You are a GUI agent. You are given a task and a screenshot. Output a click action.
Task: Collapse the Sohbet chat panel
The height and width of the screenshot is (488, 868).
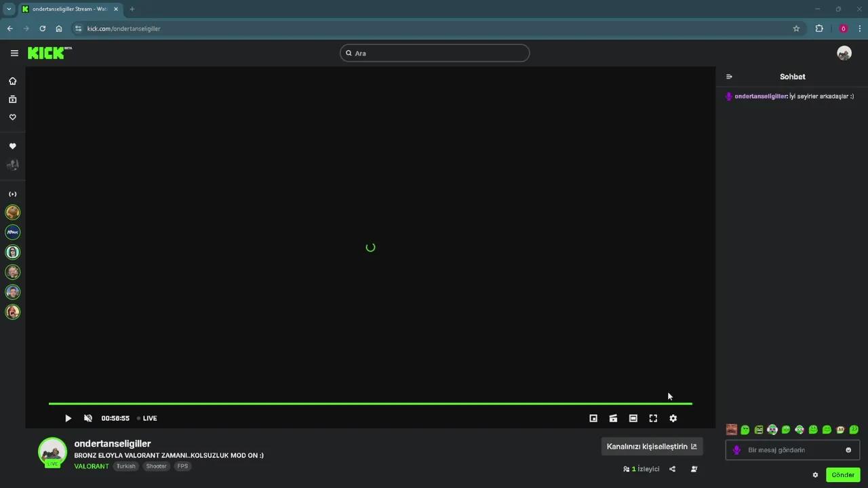tap(729, 77)
